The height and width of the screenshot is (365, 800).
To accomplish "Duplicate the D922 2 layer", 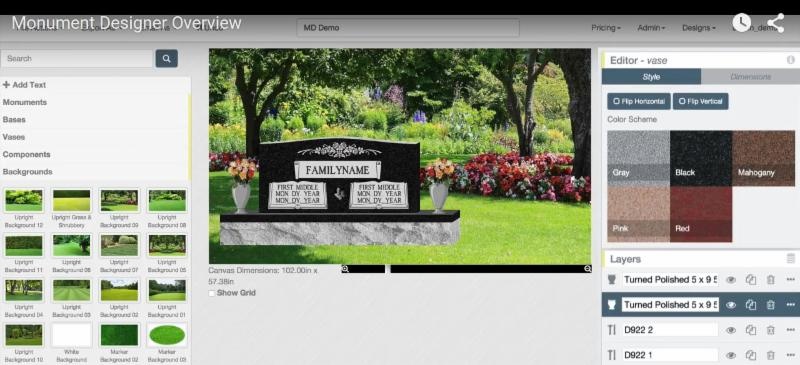I will tap(751, 330).
